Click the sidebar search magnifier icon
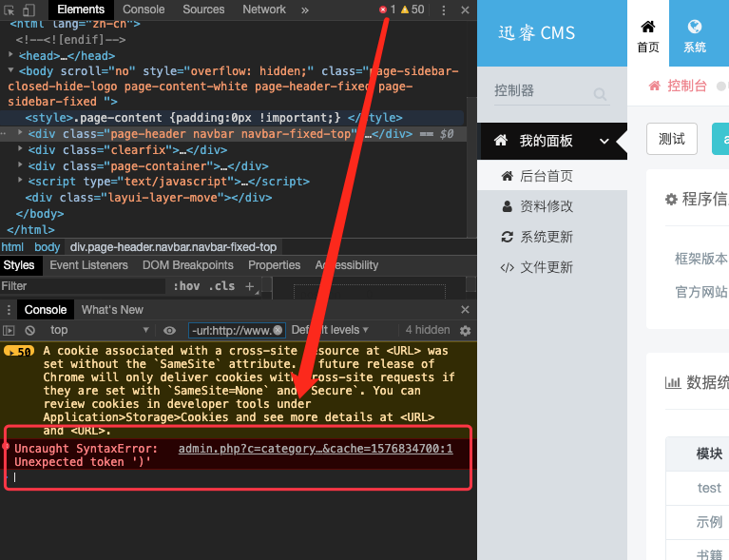This screenshot has width=729, height=560. pyautogui.click(x=600, y=94)
